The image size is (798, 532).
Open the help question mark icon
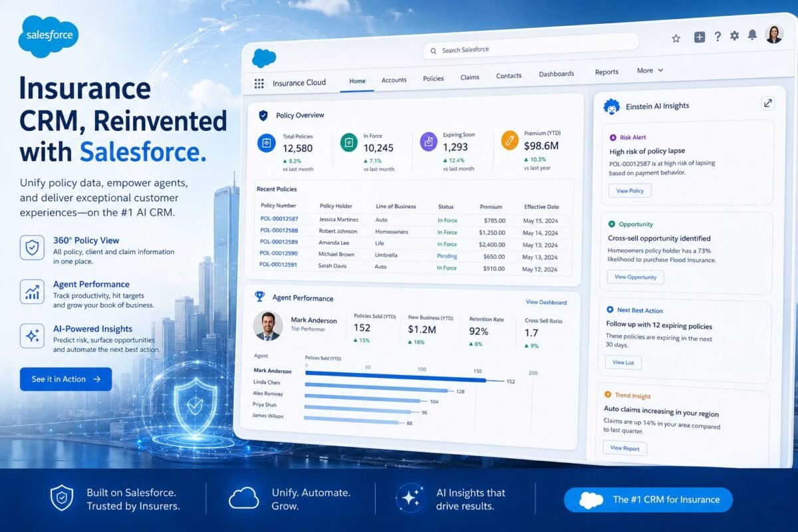(x=718, y=37)
